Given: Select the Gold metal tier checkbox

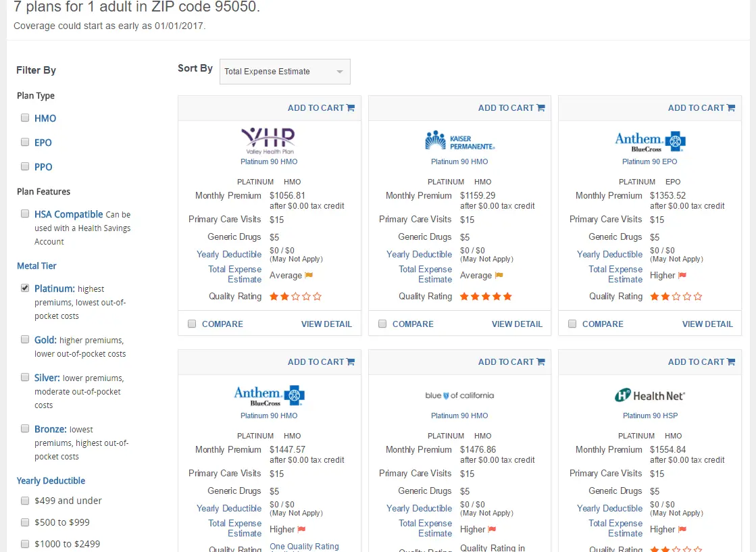Looking at the screenshot, I should (x=25, y=339).
